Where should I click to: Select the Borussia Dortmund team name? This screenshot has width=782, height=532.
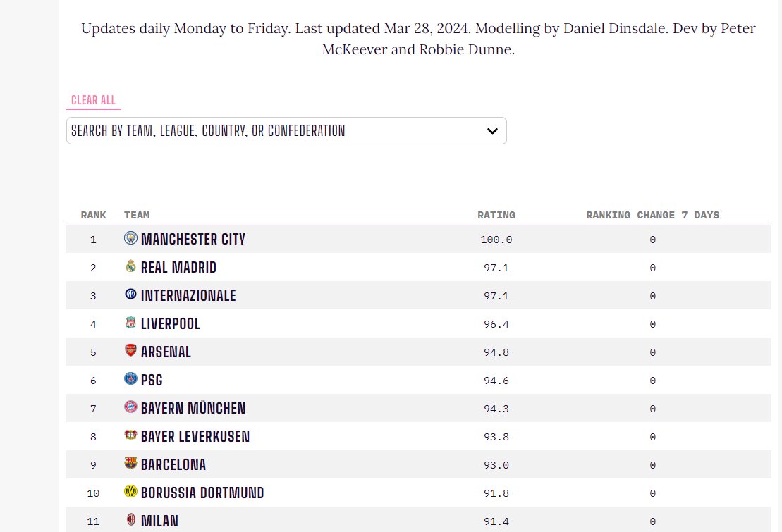point(202,493)
